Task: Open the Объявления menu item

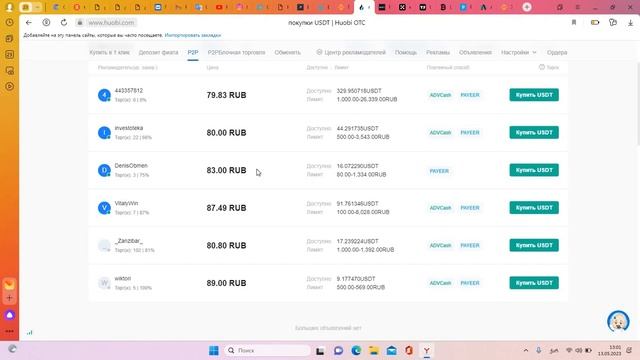Action: (475, 52)
